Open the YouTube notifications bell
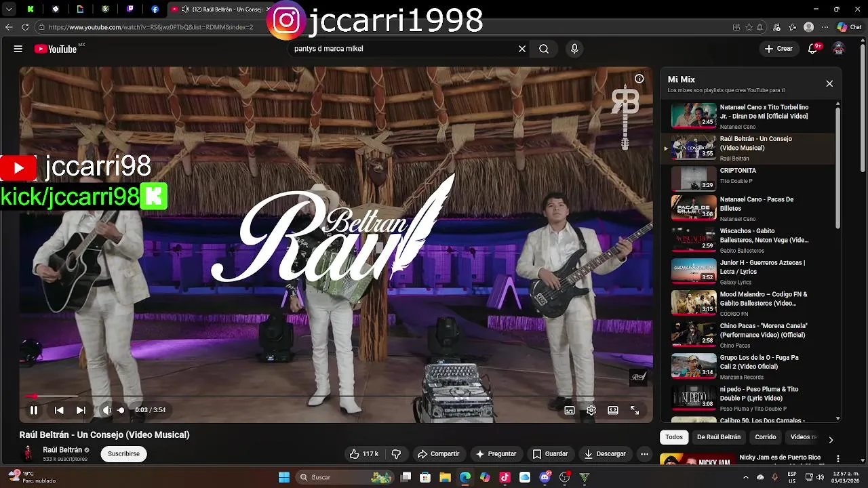 click(813, 49)
